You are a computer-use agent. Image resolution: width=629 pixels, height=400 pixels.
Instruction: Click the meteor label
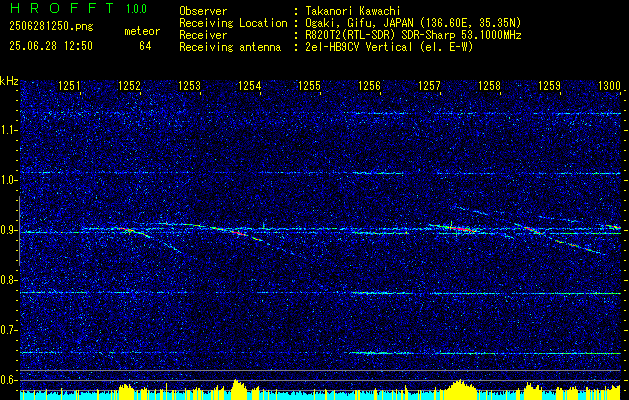click(142, 31)
